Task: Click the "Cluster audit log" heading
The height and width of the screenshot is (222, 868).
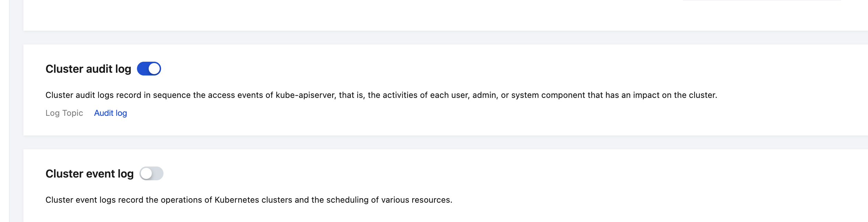Action: click(88, 69)
